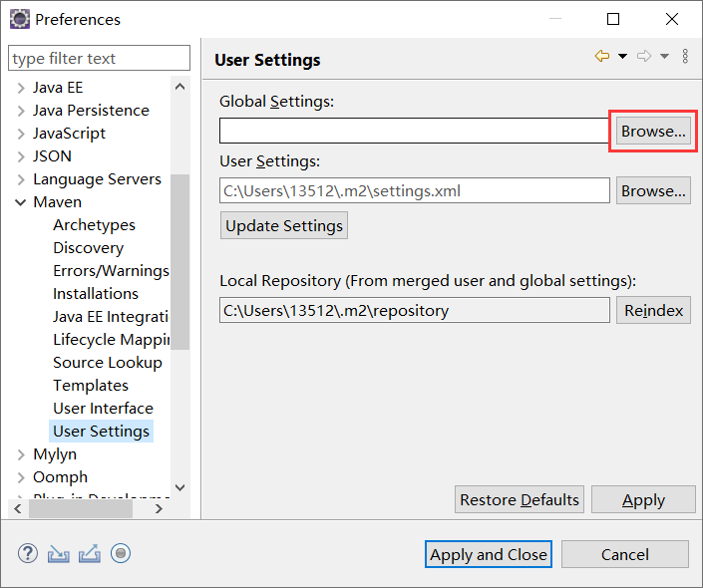Click the Cancel button
This screenshot has height=588, width=703.
(625, 554)
